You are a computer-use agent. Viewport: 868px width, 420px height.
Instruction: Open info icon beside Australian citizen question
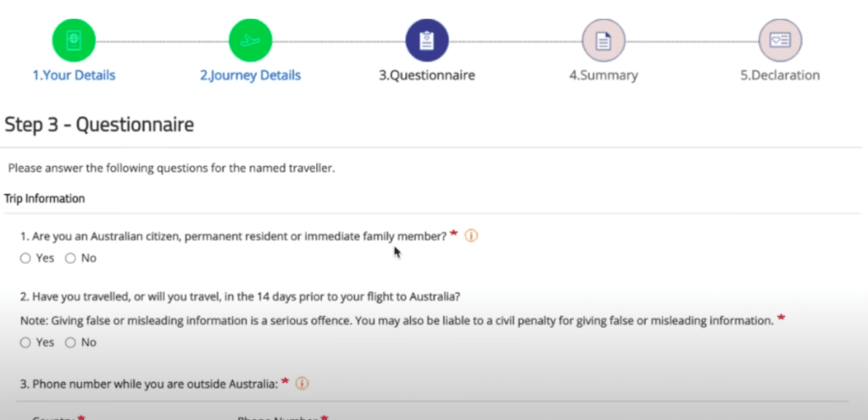[471, 236]
